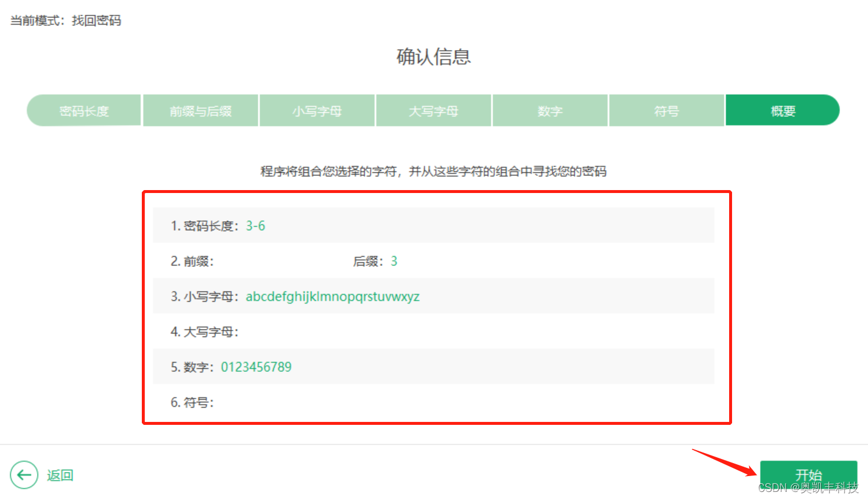868x499 pixels.
Task: Open the 前缀与后缀 step tab
Action: click(x=200, y=110)
